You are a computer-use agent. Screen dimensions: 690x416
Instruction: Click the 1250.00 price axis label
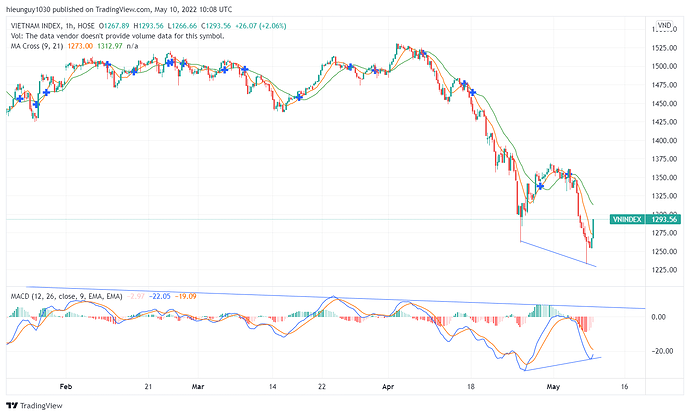click(x=664, y=251)
